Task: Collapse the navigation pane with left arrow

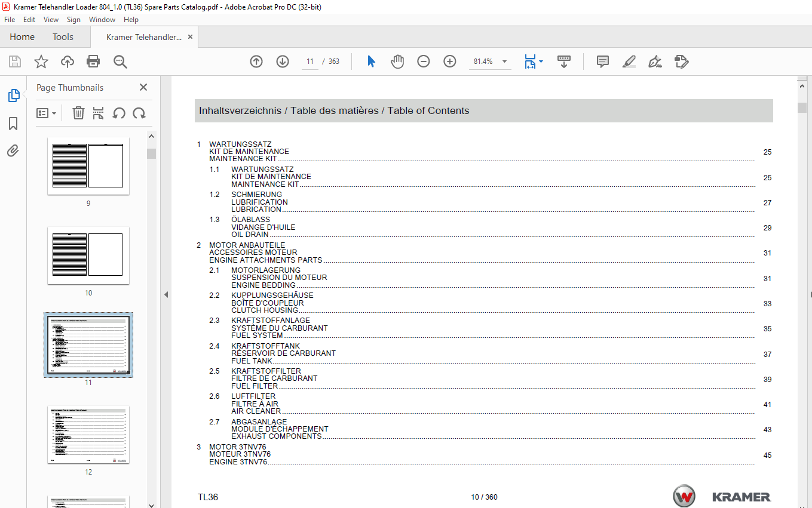Action: click(166, 294)
